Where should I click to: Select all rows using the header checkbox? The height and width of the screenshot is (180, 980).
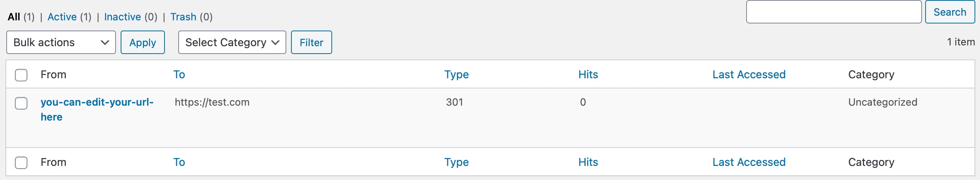[x=21, y=75]
